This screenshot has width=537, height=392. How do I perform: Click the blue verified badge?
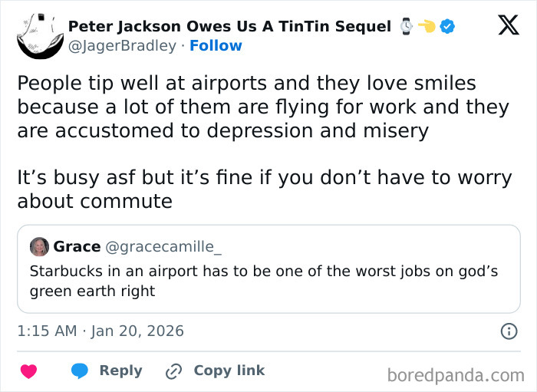pyautogui.click(x=448, y=27)
